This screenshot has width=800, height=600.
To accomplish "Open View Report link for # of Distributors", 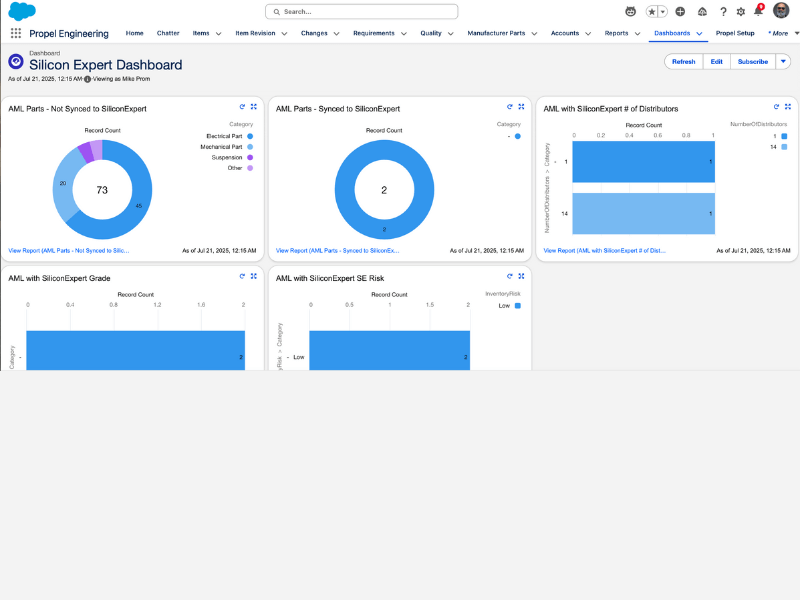I will point(605,251).
